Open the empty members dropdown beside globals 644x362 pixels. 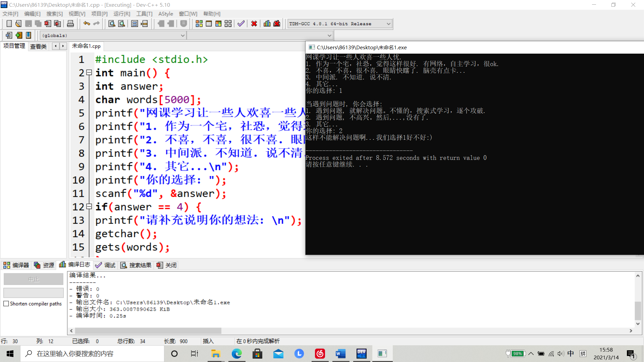click(329, 36)
